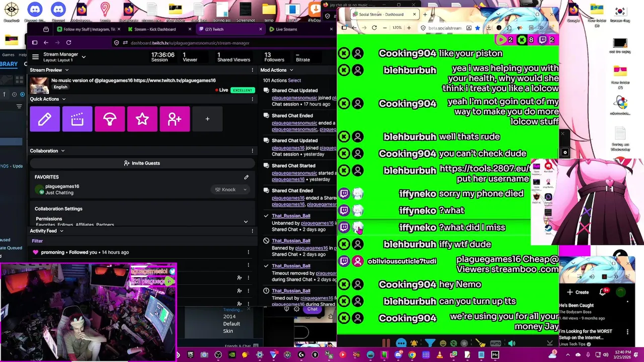Zoom out with minus in Social Stream browser
The image size is (644, 362).
point(385,28)
